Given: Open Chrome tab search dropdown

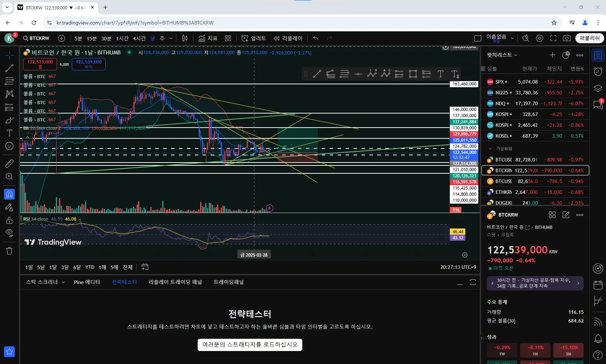Looking at the screenshot, I should [7, 7].
